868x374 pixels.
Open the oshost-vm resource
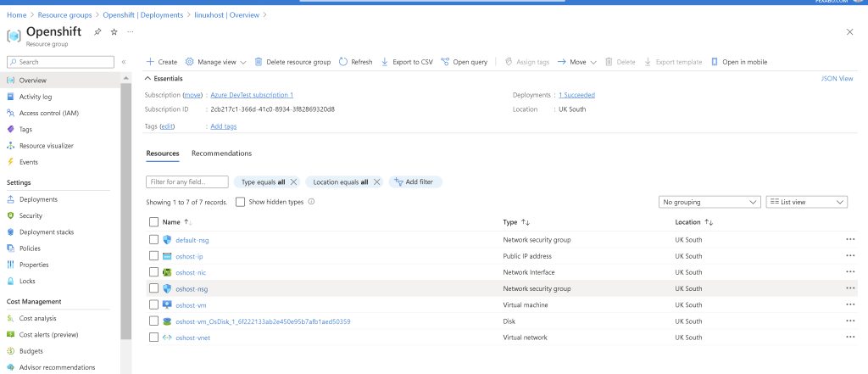tap(191, 305)
